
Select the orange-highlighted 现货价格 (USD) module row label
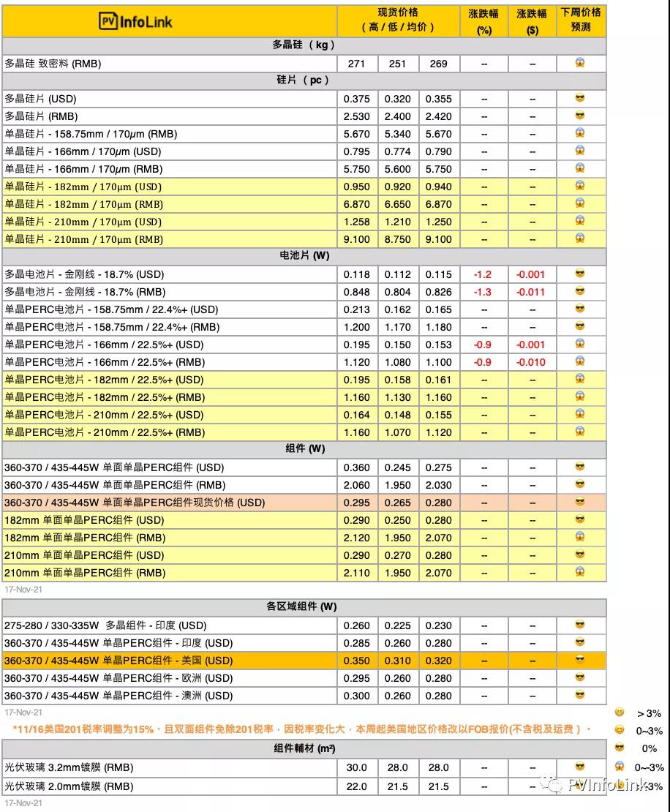click(135, 503)
